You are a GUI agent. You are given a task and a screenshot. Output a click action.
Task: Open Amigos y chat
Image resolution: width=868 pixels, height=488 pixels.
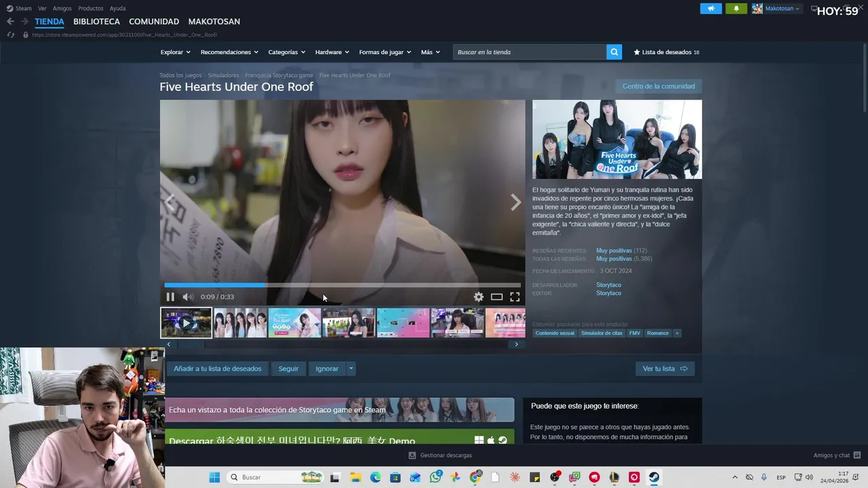[x=837, y=455]
